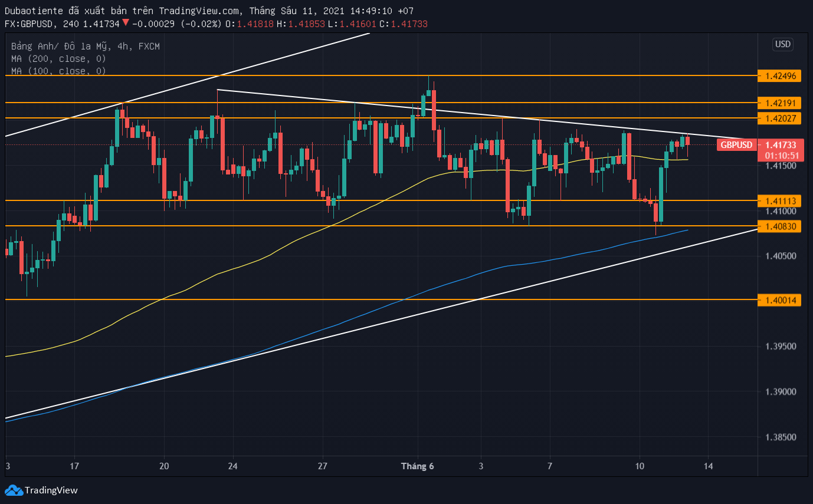Click the 1.42191 price level label
The height and width of the screenshot is (504, 813).
coord(780,103)
